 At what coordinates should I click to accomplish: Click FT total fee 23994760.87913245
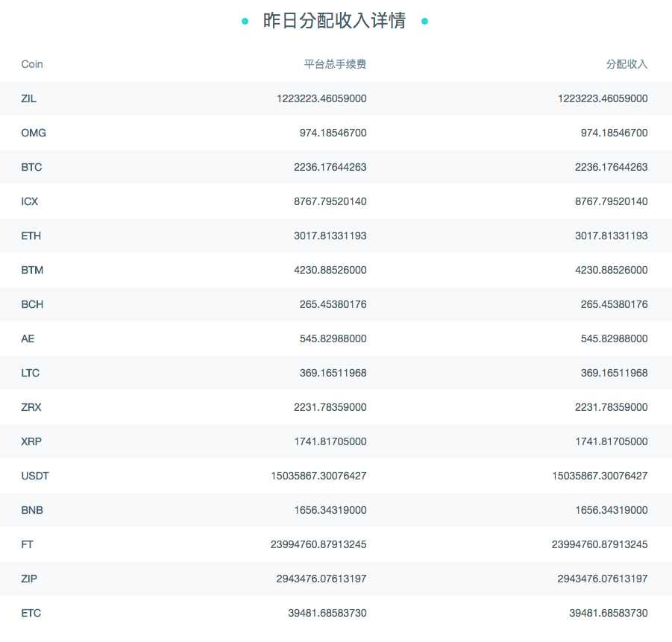[x=318, y=544]
